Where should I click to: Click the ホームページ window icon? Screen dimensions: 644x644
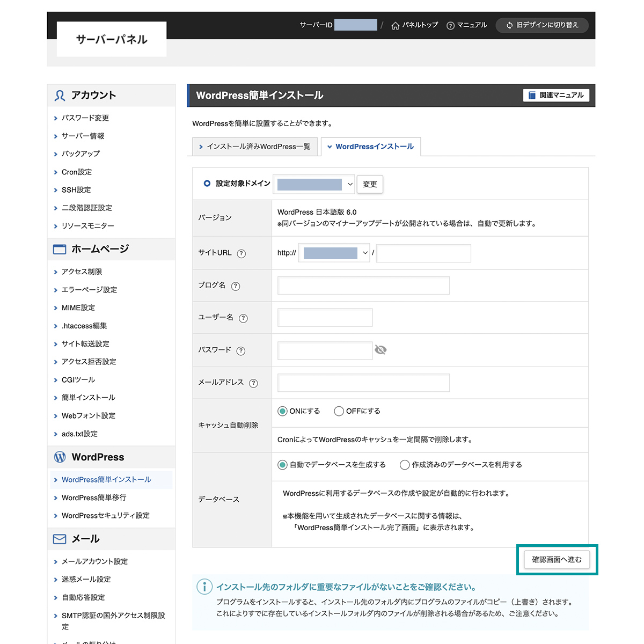[x=60, y=249]
